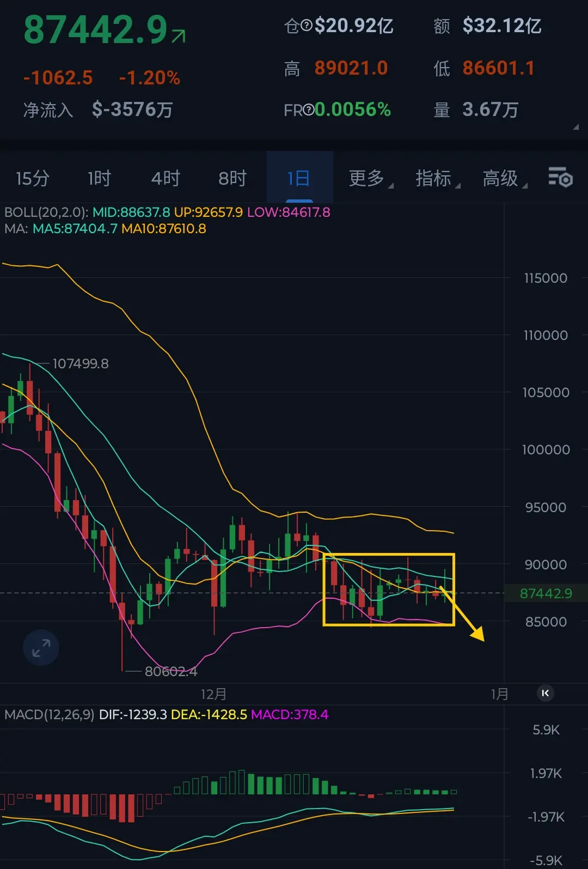Tap the 净流入 net inflow label
The image size is (588, 869).
click(x=48, y=110)
